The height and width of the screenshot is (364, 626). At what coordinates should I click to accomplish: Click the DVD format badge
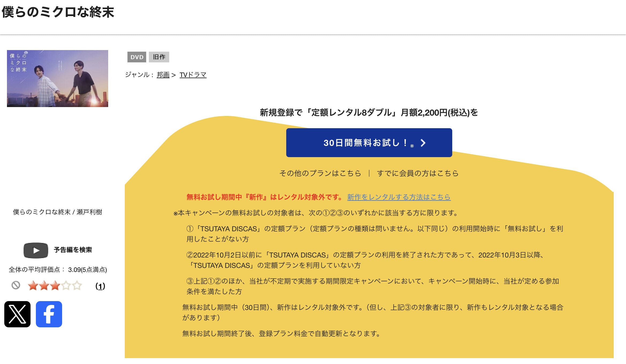pyautogui.click(x=137, y=57)
